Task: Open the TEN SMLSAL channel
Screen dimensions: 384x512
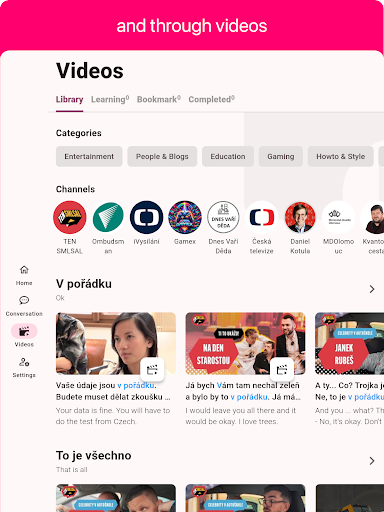Action: (x=70, y=228)
